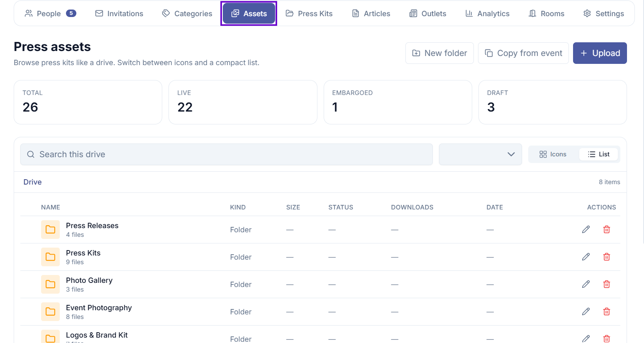The image size is (644, 343).
Task: Click Copy from event button
Action: (523, 53)
